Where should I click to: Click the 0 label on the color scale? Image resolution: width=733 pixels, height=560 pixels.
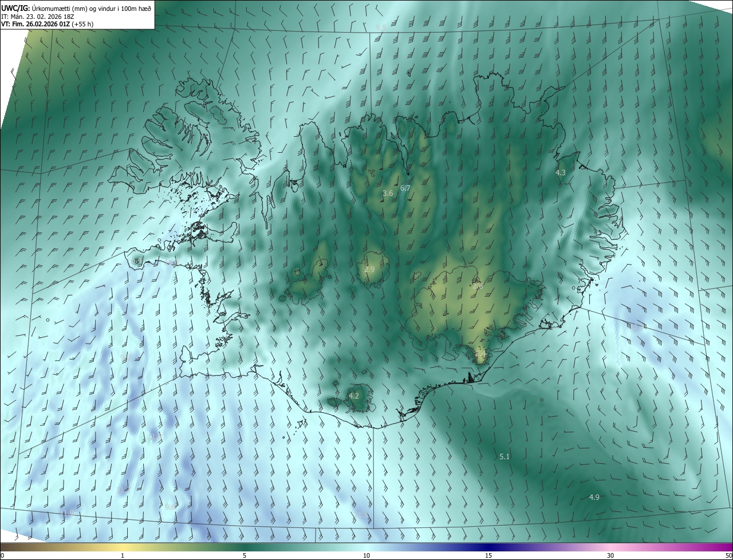[x=2, y=556]
